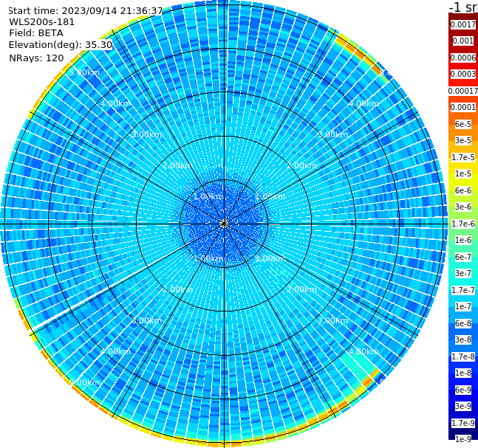Click the 3.00km ring label in lower-left quadrant

(146, 320)
